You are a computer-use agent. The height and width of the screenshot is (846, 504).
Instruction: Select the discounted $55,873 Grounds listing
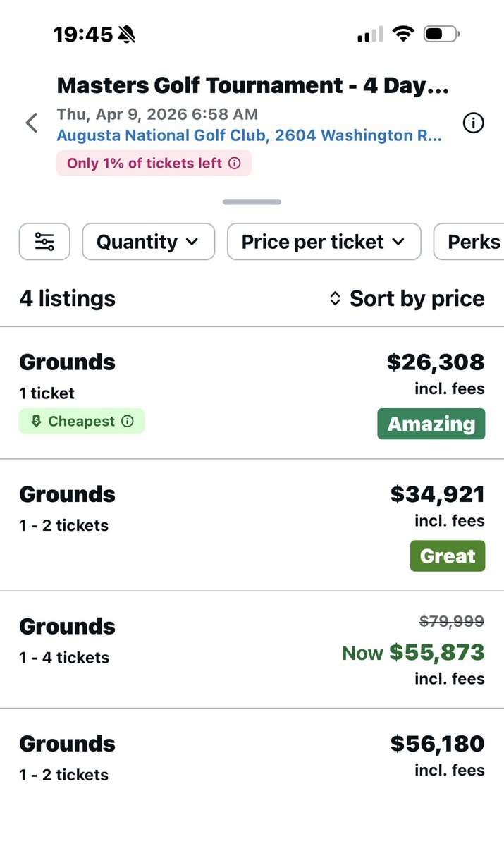click(211, 649)
